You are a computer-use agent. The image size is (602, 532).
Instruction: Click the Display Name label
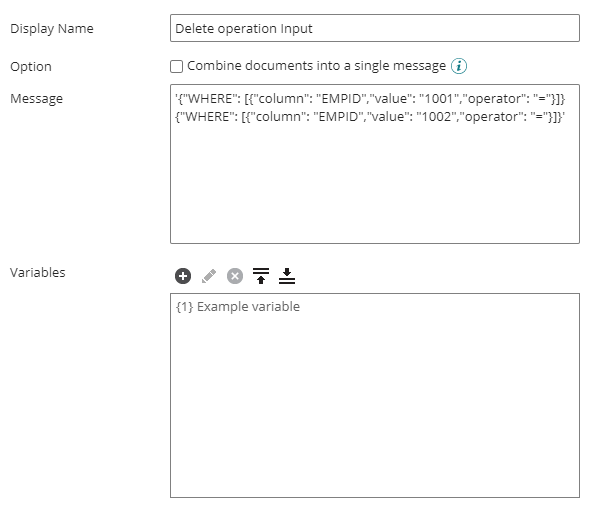(x=52, y=29)
